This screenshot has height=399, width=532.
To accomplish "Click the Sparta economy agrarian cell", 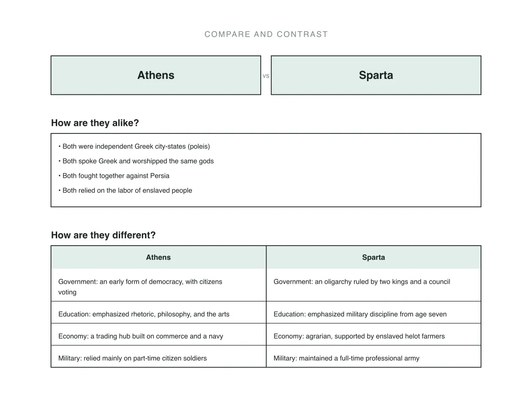I will point(374,335).
